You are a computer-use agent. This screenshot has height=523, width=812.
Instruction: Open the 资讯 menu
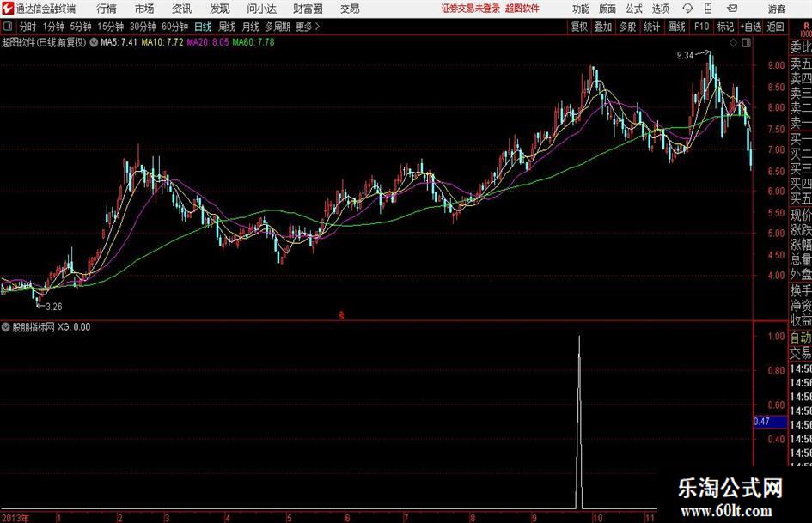coord(182,9)
